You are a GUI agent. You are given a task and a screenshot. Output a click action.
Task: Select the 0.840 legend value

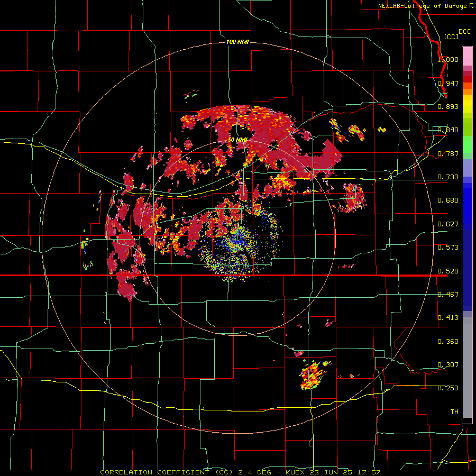click(x=448, y=130)
